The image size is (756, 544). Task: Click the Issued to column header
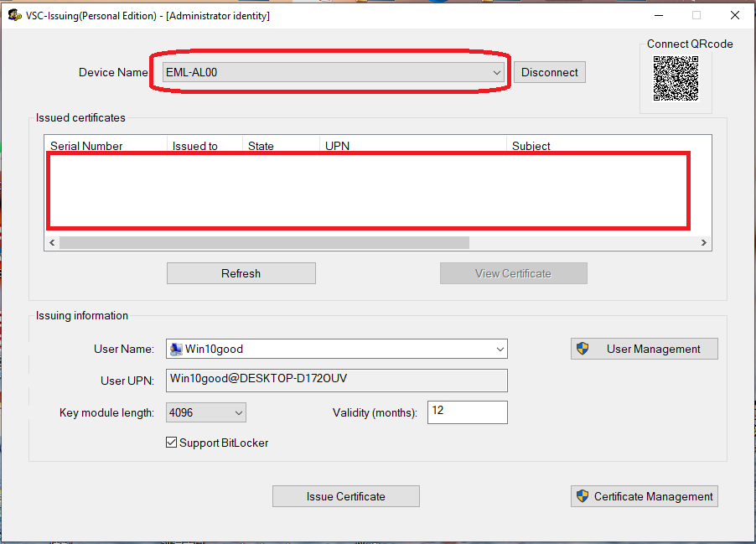(195, 146)
